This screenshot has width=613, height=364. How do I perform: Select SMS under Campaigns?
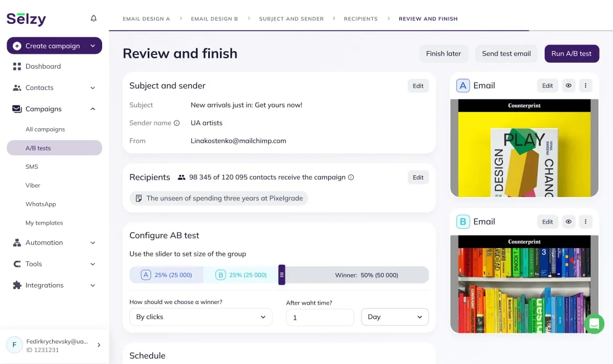(x=32, y=166)
